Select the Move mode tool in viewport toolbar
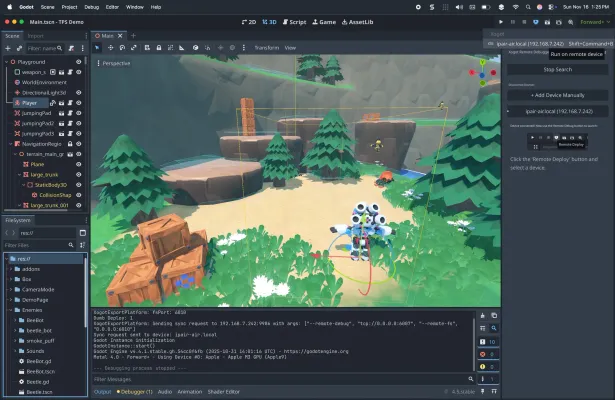Image resolution: width=615 pixels, height=400 pixels. pyautogui.click(x=109, y=47)
